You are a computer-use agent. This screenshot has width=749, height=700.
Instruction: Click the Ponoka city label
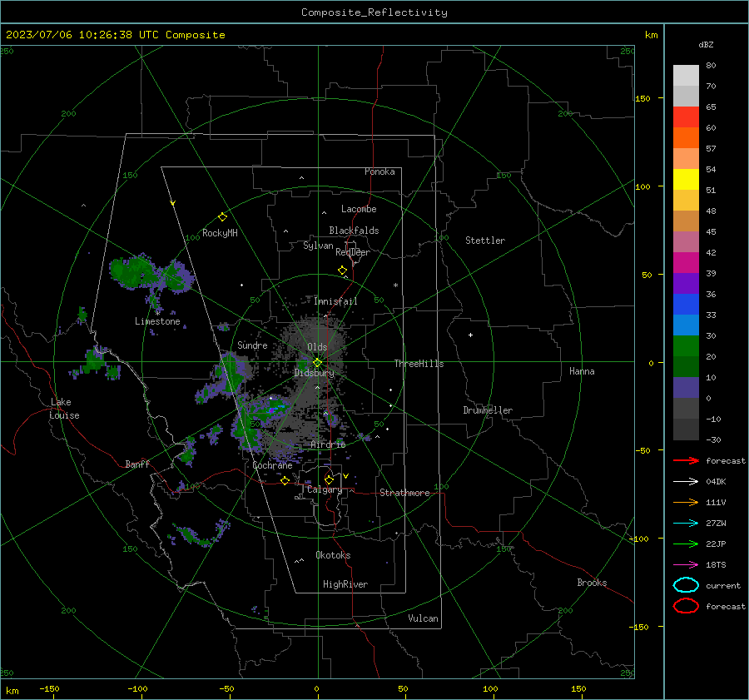coord(379,171)
